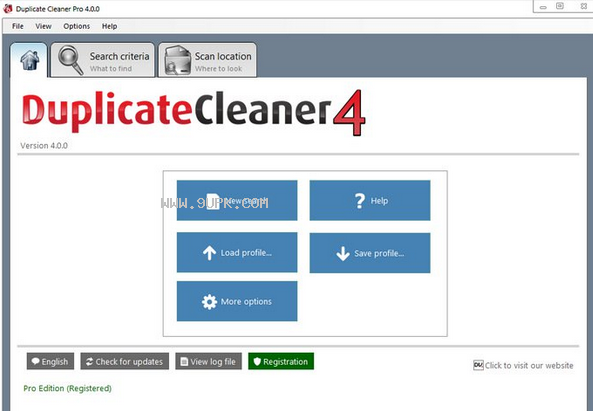593x411 pixels.
Task: Click the Duplicate Cleaner app icon in title bar
Action: [x=8, y=8]
